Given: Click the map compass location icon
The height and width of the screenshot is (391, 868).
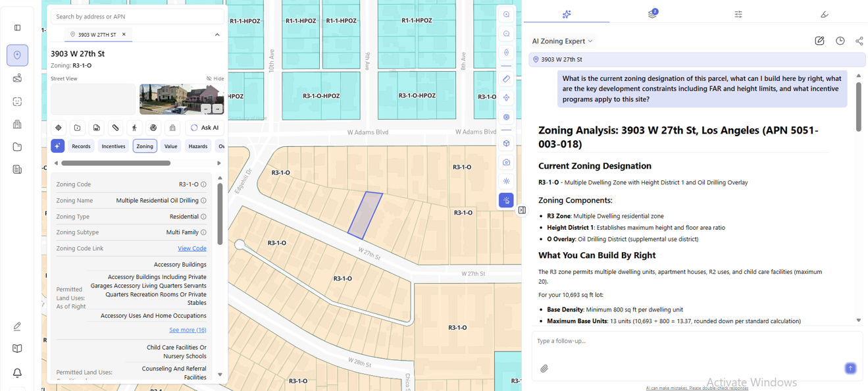Looking at the screenshot, I should tap(506, 53).
